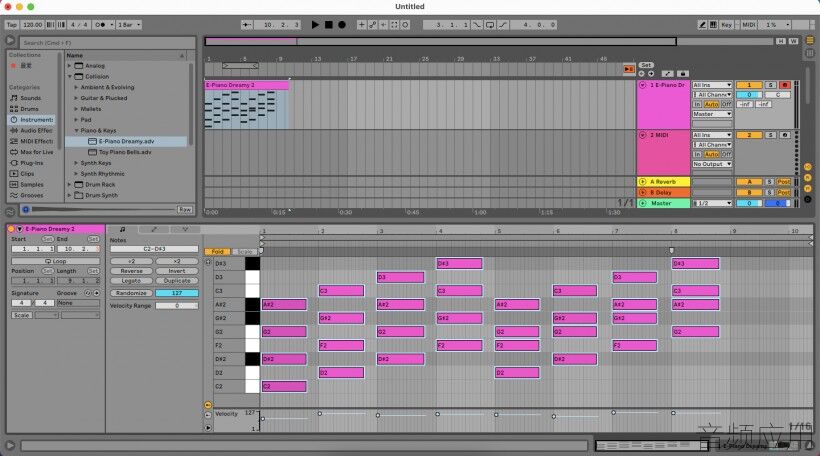Click the browser search field
820x456 pixels.
[107, 43]
